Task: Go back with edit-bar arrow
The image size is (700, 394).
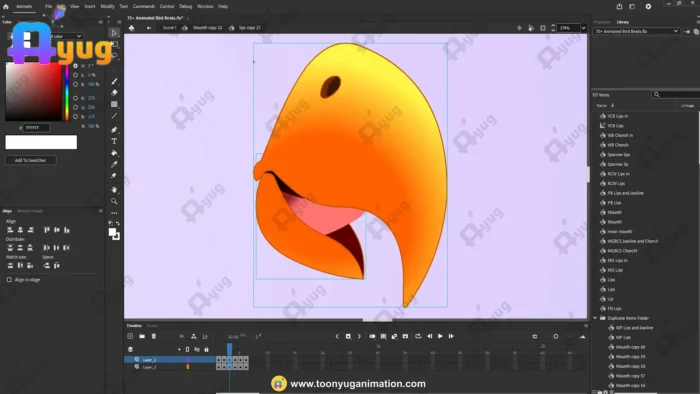Action: coord(149,28)
